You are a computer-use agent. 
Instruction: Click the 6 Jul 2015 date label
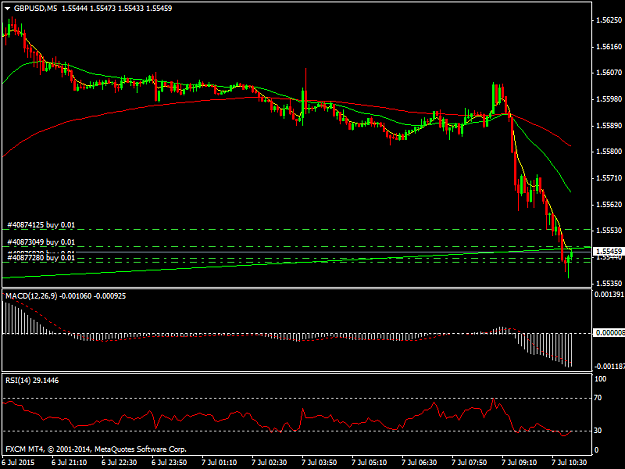pos(18,463)
